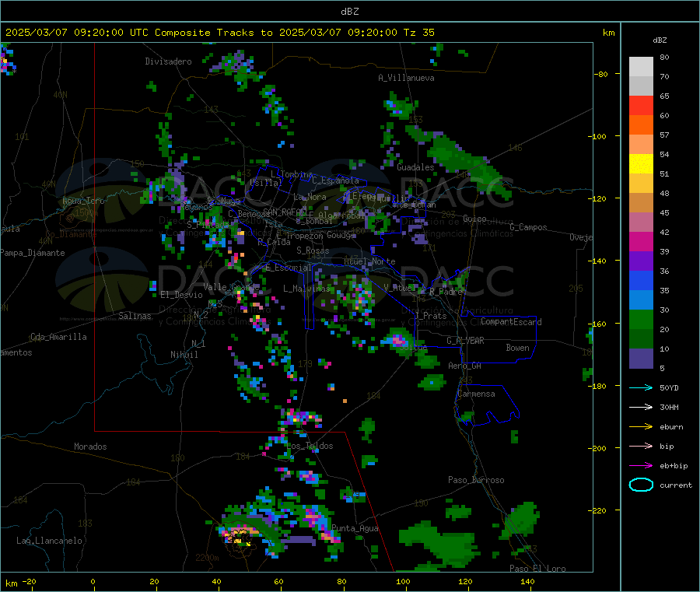The image size is (700, 592).
Task: Click the dBZ title at top
Action: coord(349,12)
